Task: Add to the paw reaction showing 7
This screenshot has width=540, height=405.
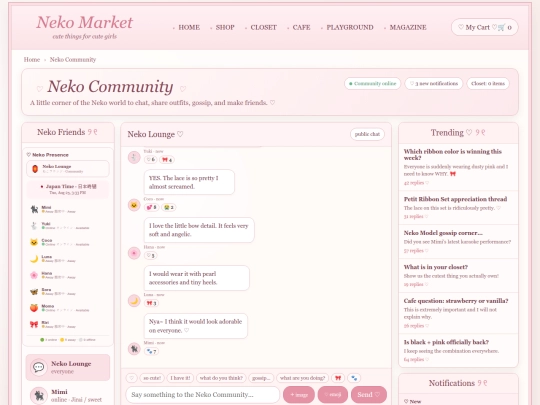Action: tap(152, 351)
